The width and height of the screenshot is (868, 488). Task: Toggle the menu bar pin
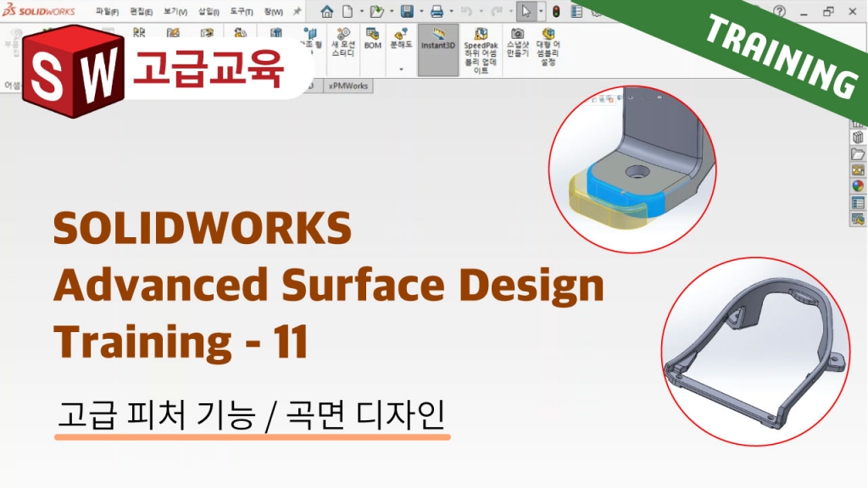click(298, 11)
